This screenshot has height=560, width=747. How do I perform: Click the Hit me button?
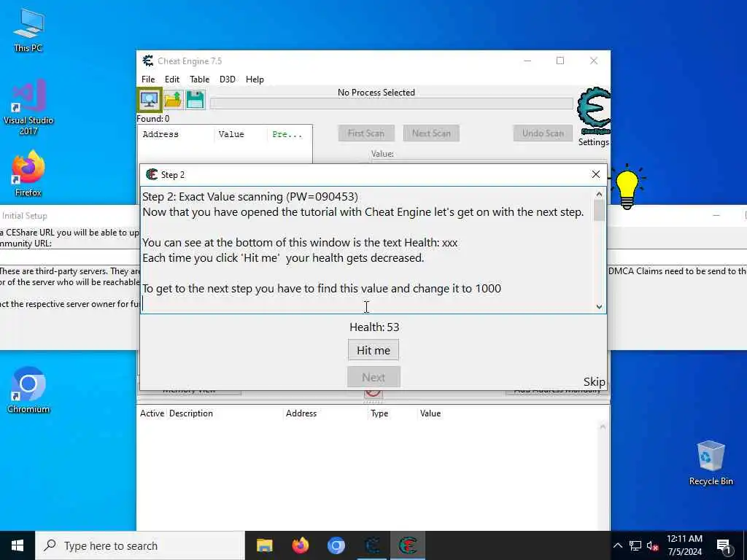[x=373, y=350]
